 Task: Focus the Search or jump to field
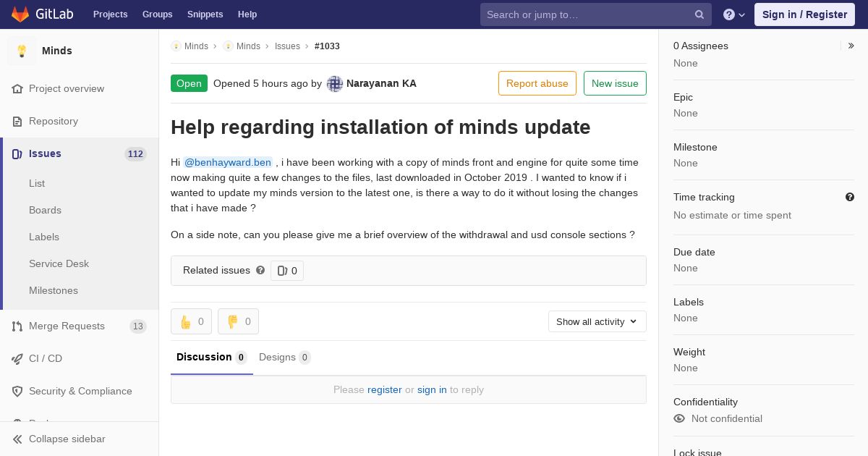(x=596, y=14)
